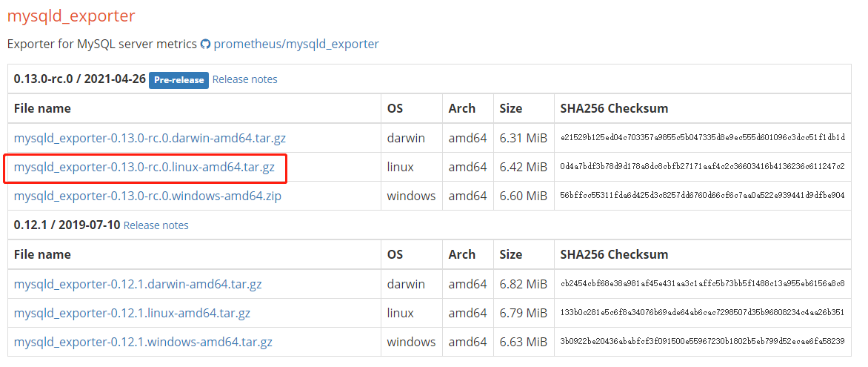Download mysqld_exporter-0.12.1.linux-amd64.tar.gz

(x=133, y=313)
